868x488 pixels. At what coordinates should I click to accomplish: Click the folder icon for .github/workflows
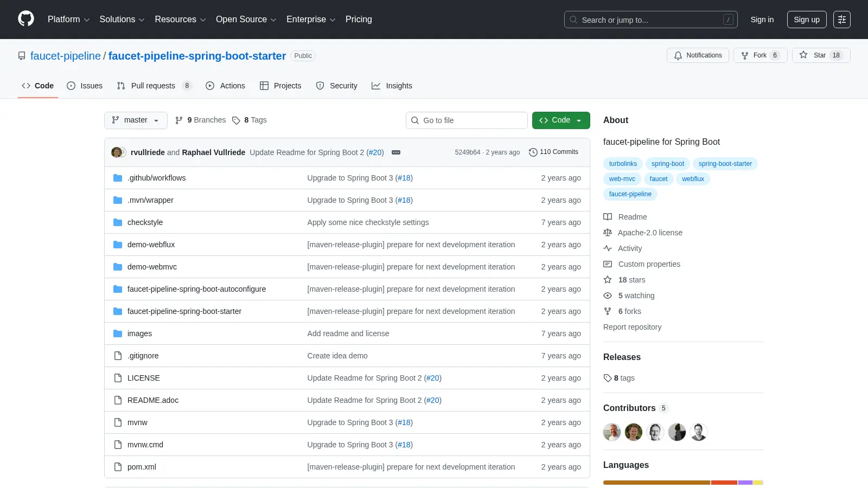(118, 178)
